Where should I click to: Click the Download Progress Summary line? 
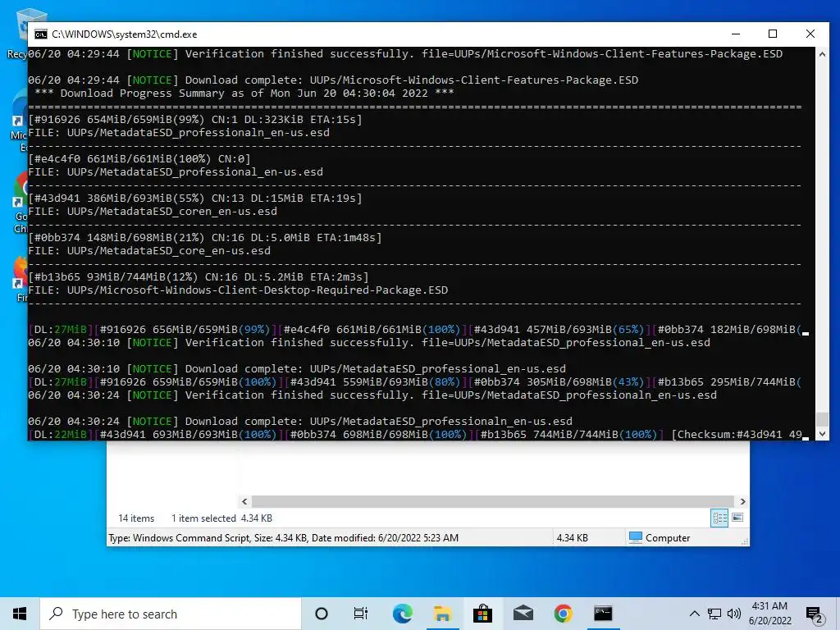(x=244, y=94)
